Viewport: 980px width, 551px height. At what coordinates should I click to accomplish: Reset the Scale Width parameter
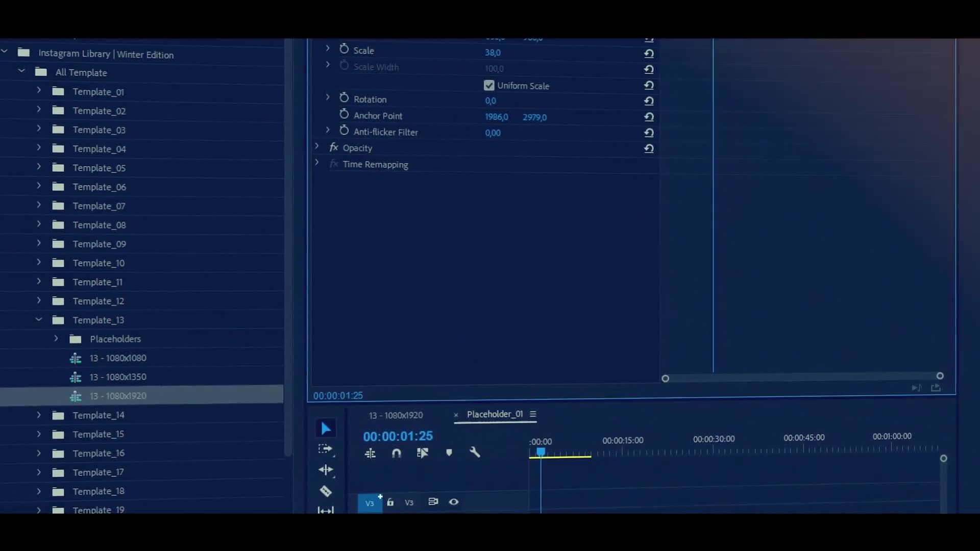click(x=649, y=69)
